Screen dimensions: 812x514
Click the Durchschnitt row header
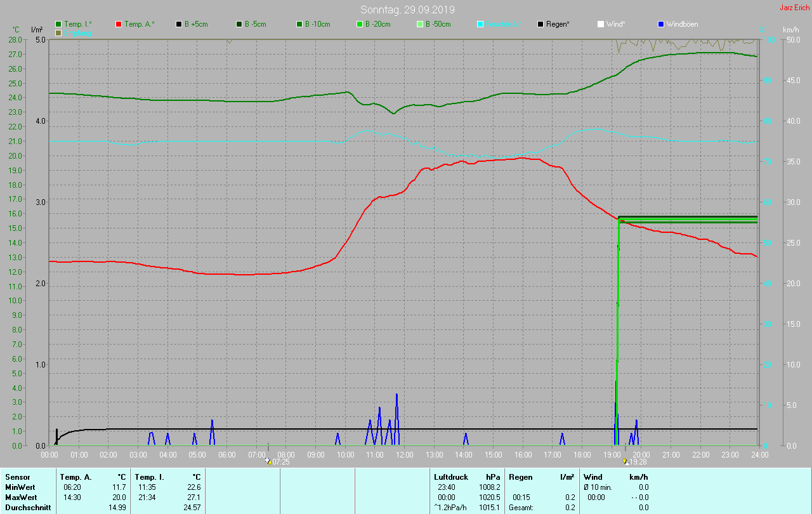point(28,508)
